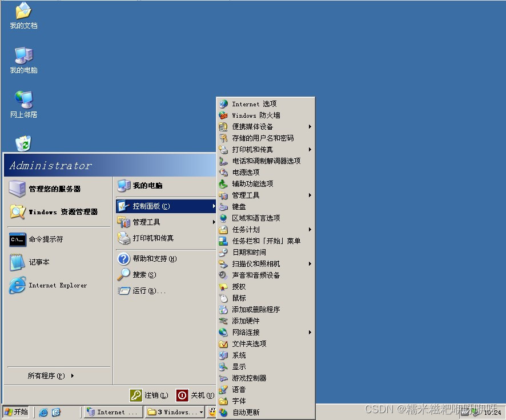The width and height of the screenshot is (506, 420).
Task: Choose 运行(R)... menu item
Action: [166, 291]
